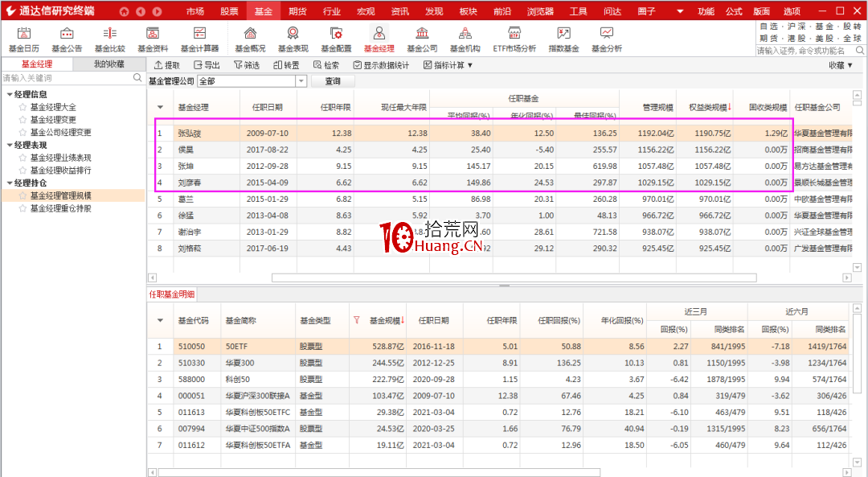
Task: Toggle favorite star for 基金经理大全
Action: (x=23, y=107)
